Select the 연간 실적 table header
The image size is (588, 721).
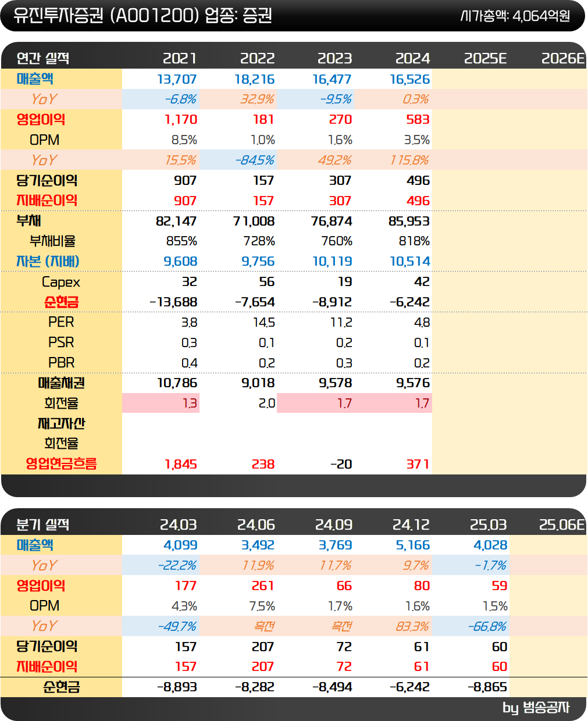(x=43, y=58)
